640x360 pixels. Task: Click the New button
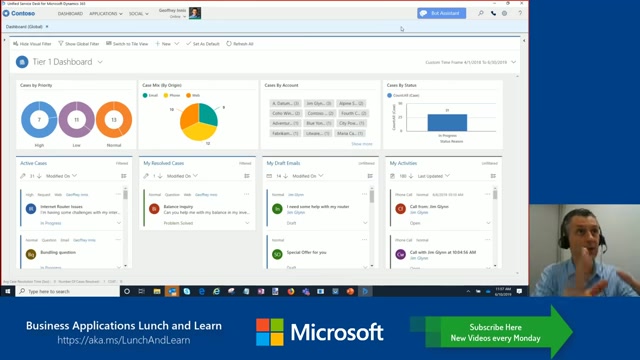click(x=163, y=44)
